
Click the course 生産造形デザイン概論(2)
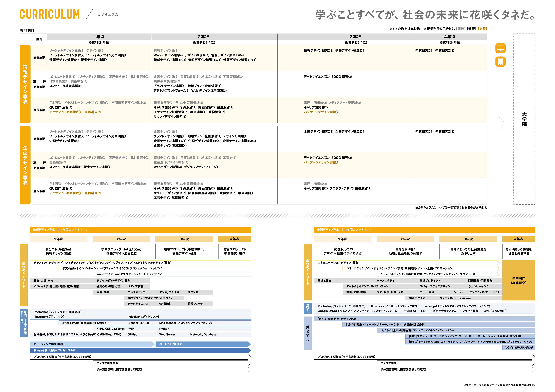[171, 163]
